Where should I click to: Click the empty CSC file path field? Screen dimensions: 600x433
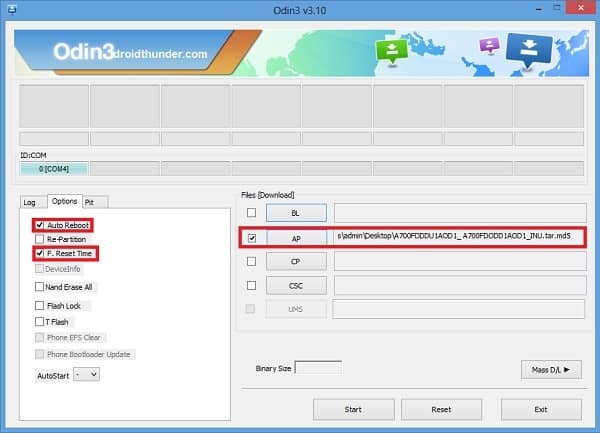pyautogui.click(x=460, y=286)
